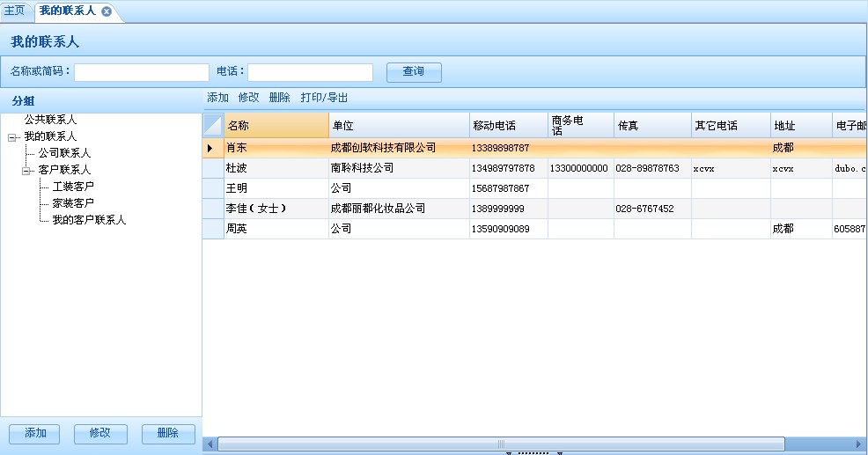Focus the 名称或简码 input field

pos(142,72)
